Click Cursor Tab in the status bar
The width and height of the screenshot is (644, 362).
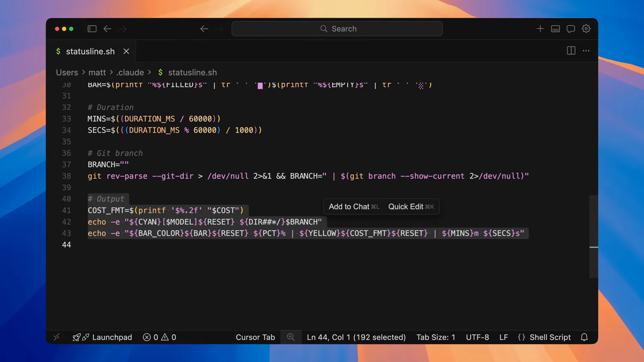tap(255, 337)
